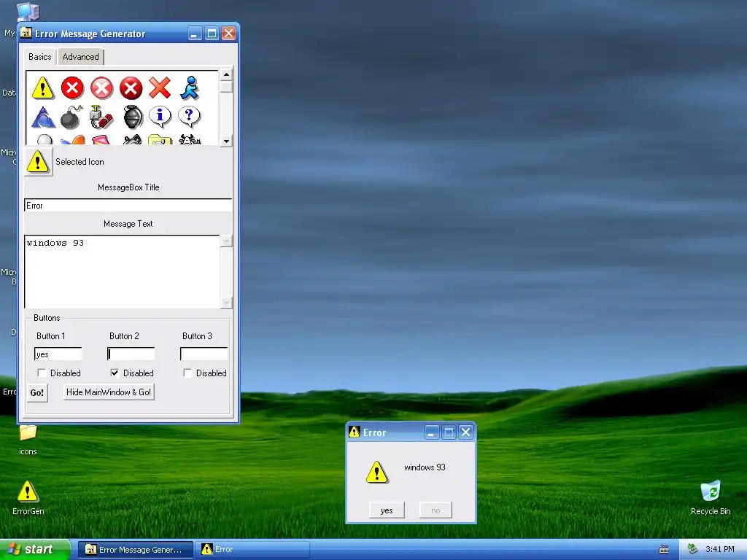Screen dimensions: 747x560
Task: Open the Windows start menu
Action: 34,550
